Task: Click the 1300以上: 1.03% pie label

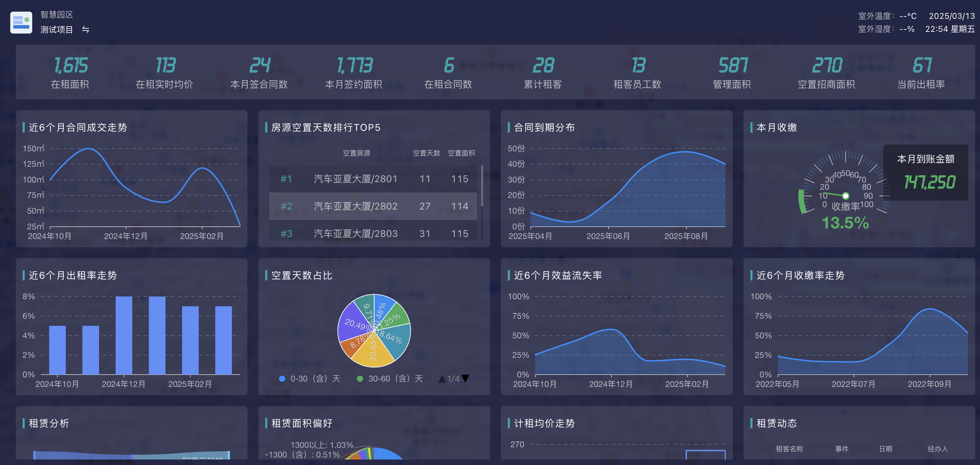Action: point(322,445)
